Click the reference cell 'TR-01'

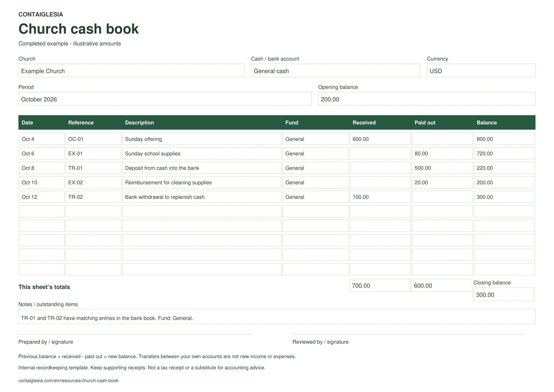pos(93,168)
